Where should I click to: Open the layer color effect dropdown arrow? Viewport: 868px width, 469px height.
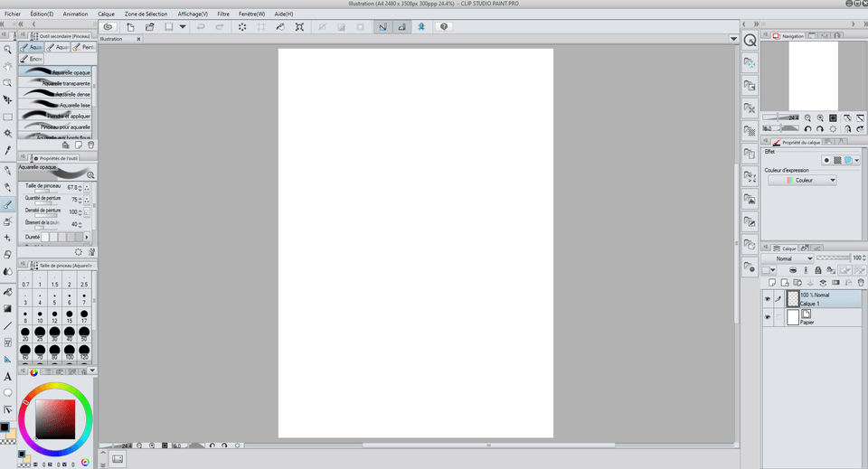(x=856, y=160)
